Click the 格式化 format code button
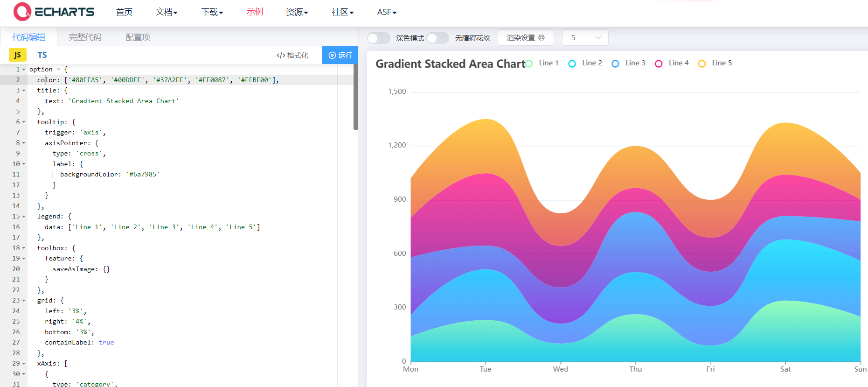The height and width of the screenshot is (387, 868). (292, 55)
